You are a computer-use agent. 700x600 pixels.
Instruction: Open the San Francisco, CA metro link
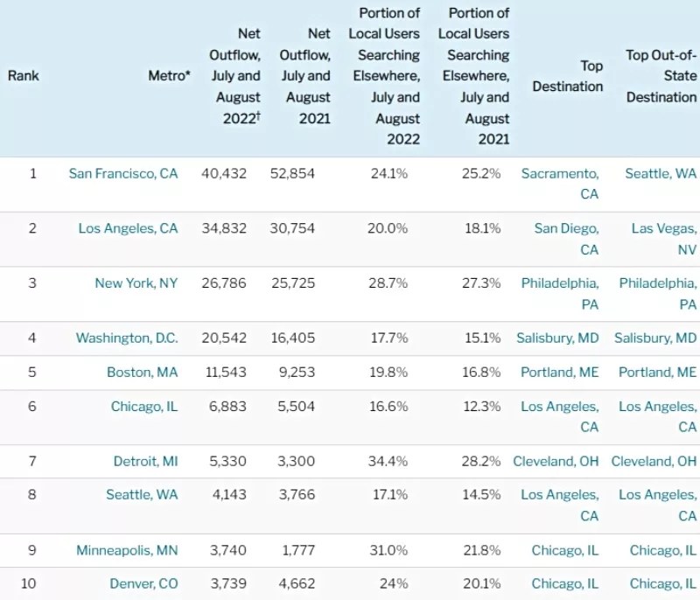click(x=123, y=173)
